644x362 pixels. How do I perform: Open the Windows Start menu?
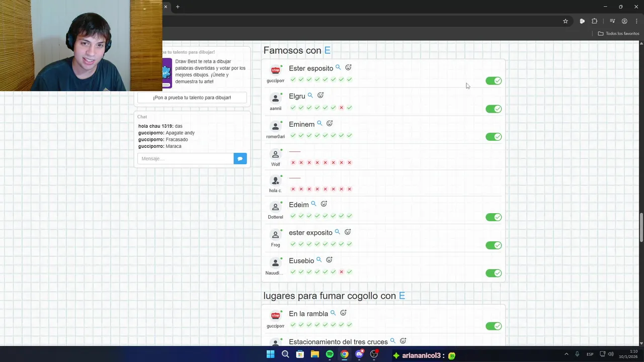coord(270,354)
